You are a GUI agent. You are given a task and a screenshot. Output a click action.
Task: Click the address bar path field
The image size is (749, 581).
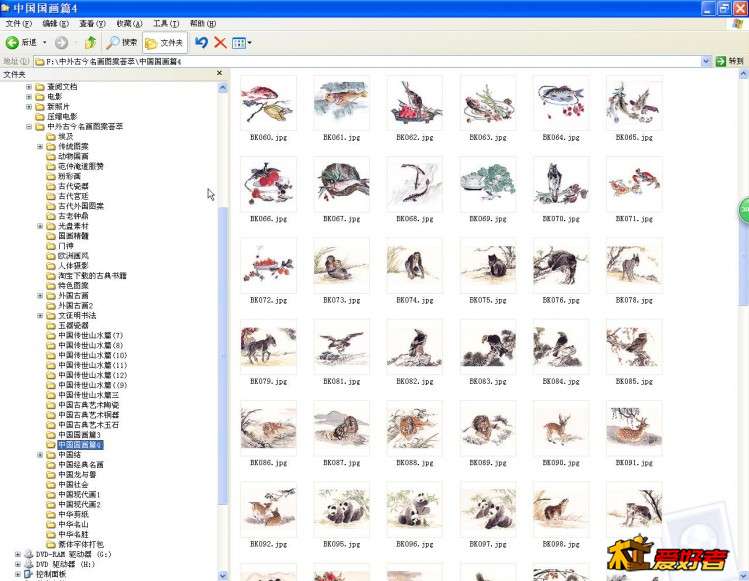(x=368, y=61)
